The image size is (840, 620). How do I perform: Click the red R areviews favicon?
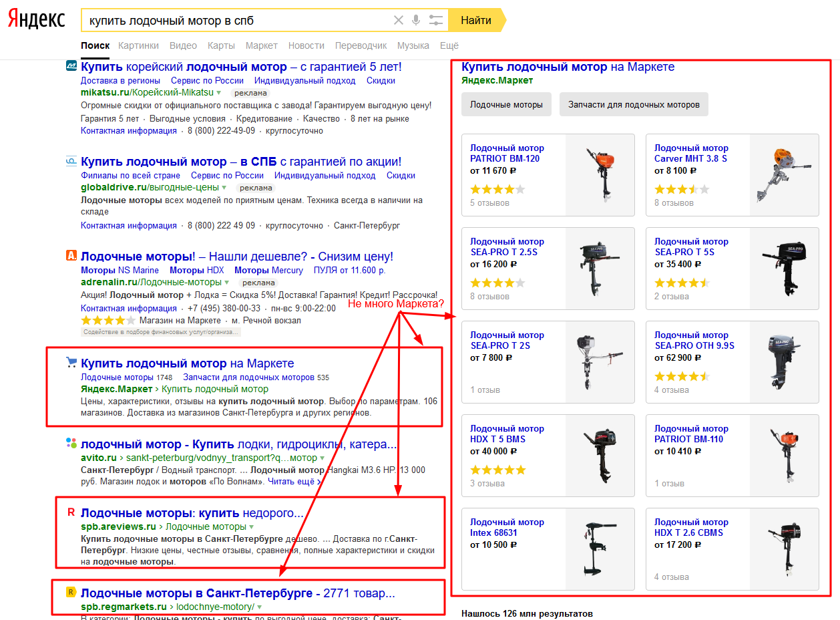71,512
